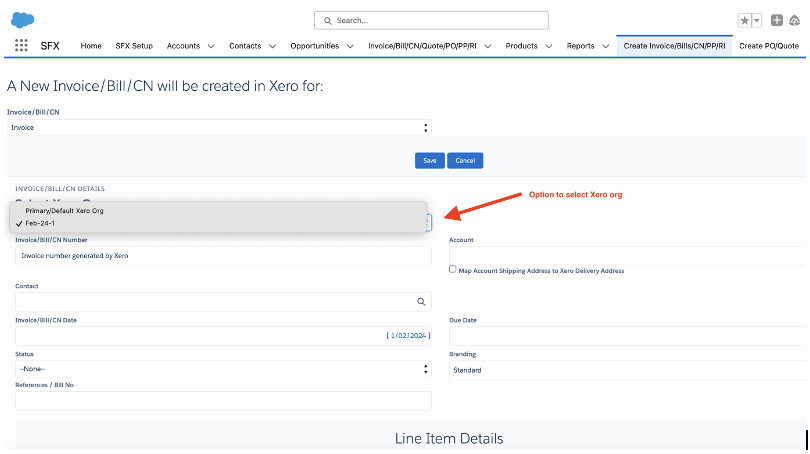Click the Save button

pyautogui.click(x=430, y=161)
